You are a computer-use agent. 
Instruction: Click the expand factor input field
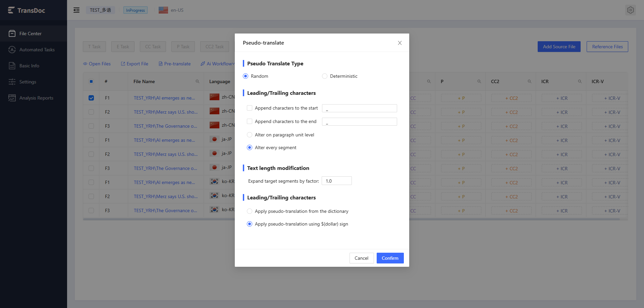tap(337, 181)
